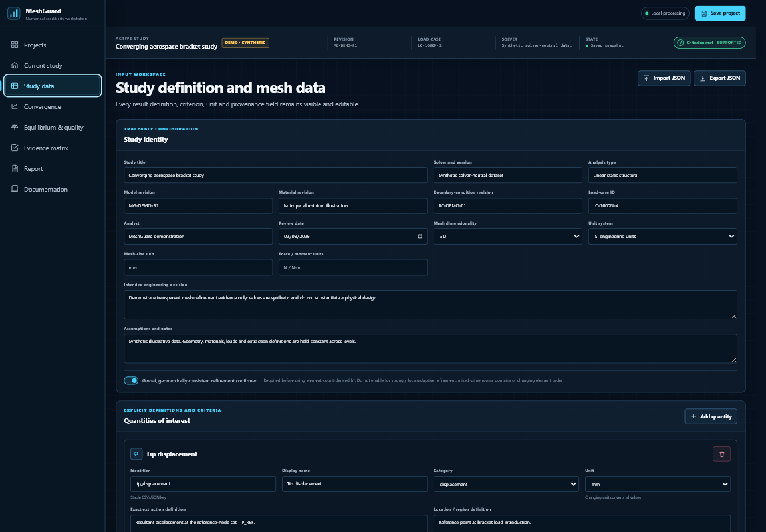Open Projects in the sidebar
Image resolution: width=766 pixels, height=532 pixels.
(53, 45)
